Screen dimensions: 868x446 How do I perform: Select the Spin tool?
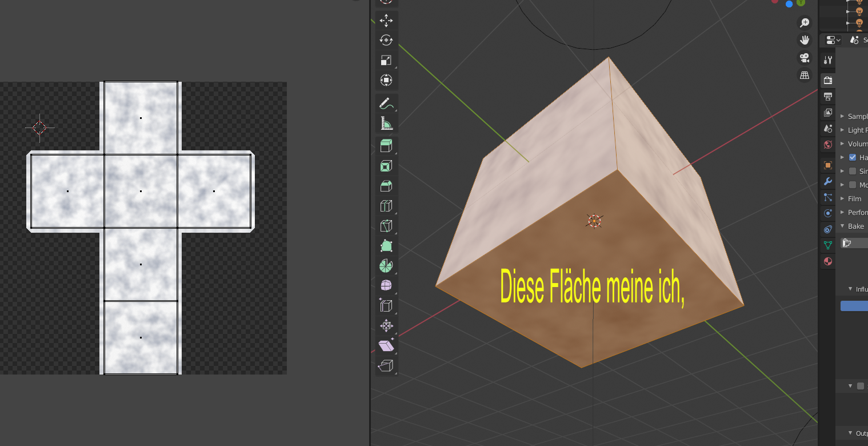(386, 266)
